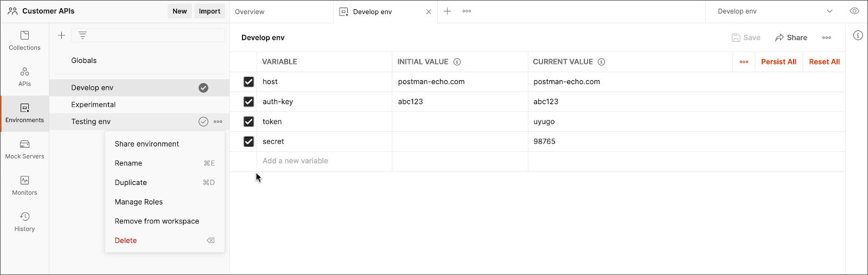This screenshot has height=275, width=868.
Task: Show request History in sidebar
Action: 24,222
